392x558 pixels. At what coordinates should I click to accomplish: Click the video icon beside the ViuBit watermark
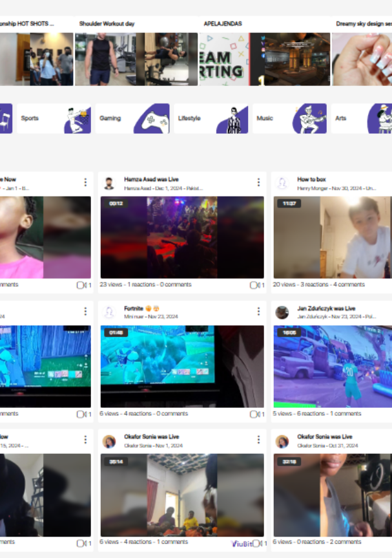pyautogui.click(x=257, y=543)
